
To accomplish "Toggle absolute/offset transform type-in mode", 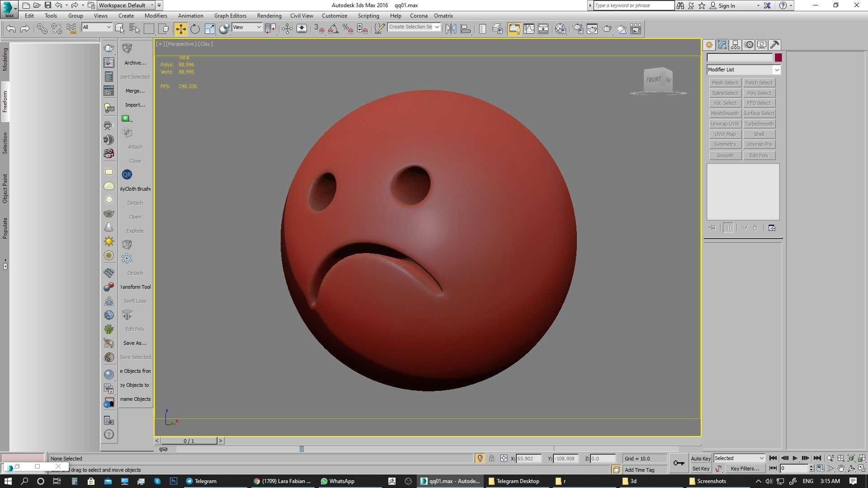I will click(504, 459).
